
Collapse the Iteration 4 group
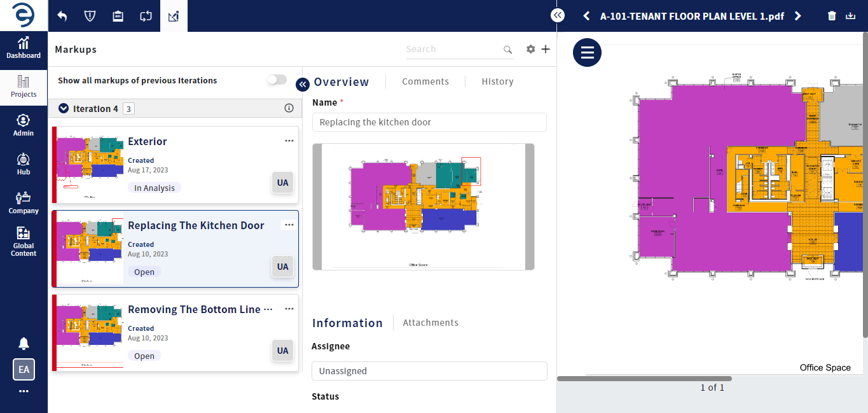(x=64, y=108)
